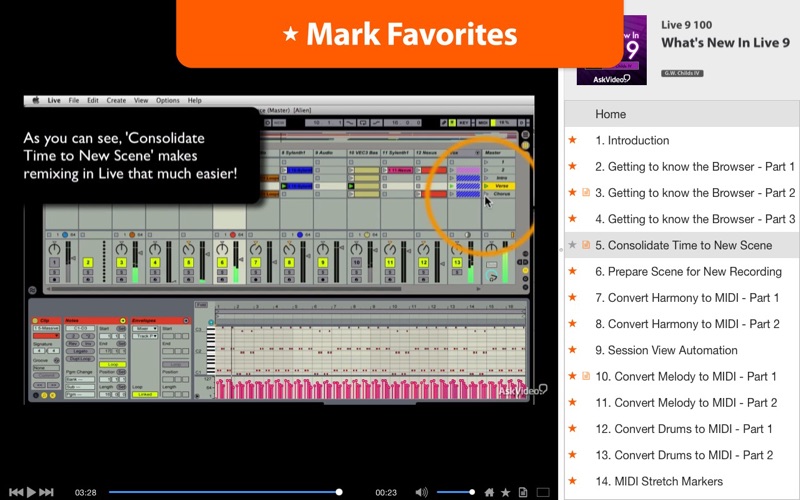Enter fullscreen with the rectangle icon
Screen dimensions: 800x500
pos(543,492)
